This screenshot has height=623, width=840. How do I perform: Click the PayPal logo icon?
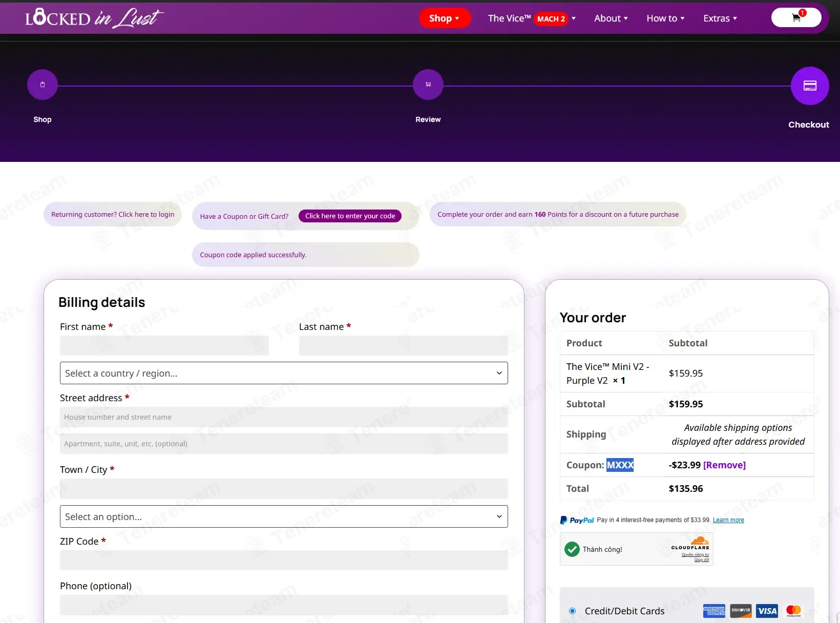[577, 520]
